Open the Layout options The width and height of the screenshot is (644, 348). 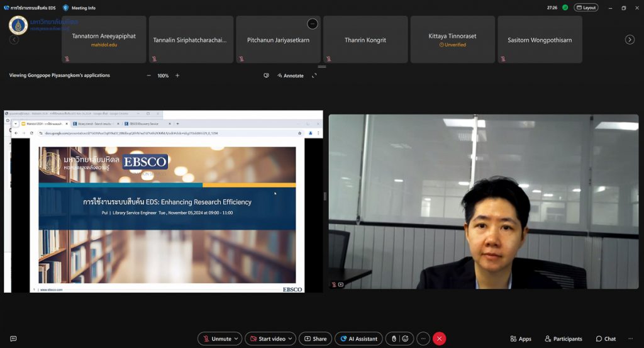[x=586, y=8]
